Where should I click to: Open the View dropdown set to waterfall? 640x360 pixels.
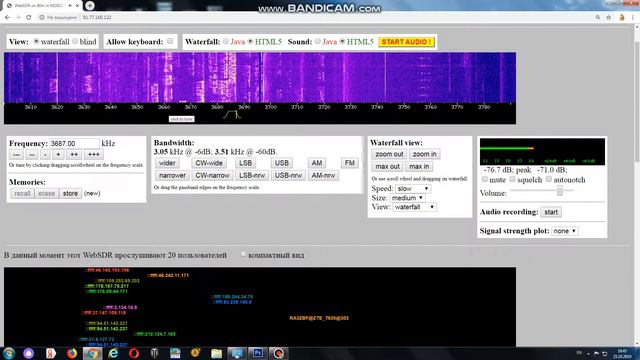coord(414,207)
